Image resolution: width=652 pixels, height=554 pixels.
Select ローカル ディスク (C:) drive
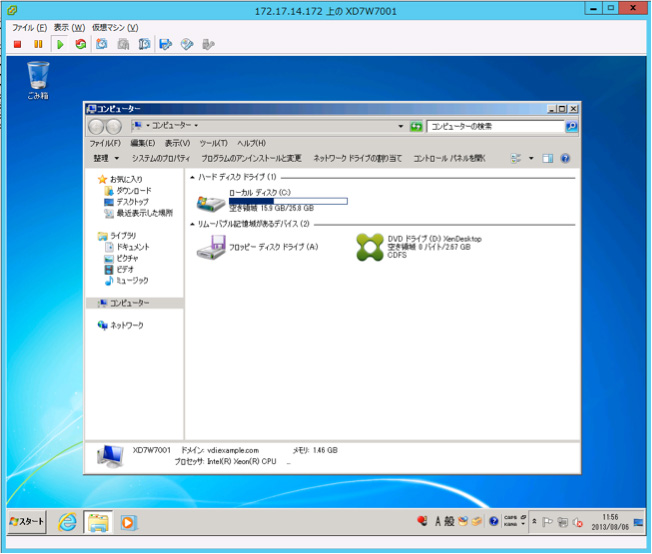point(272,200)
